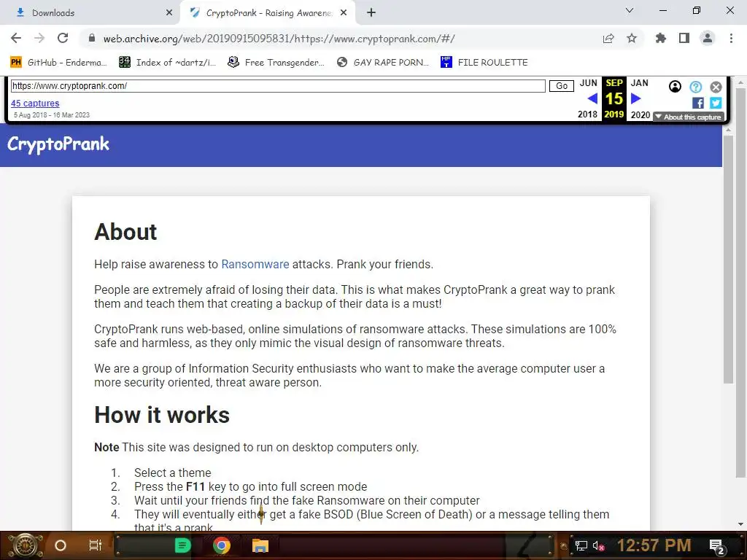
Task: Open Task View in the taskbar
Action: 96,545
